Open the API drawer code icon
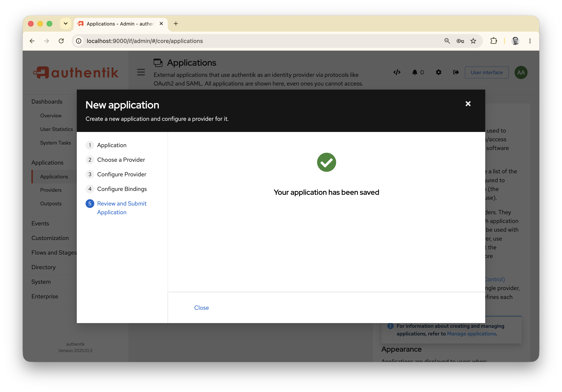Viewport: 562px width, 392px height. [397, 72]
